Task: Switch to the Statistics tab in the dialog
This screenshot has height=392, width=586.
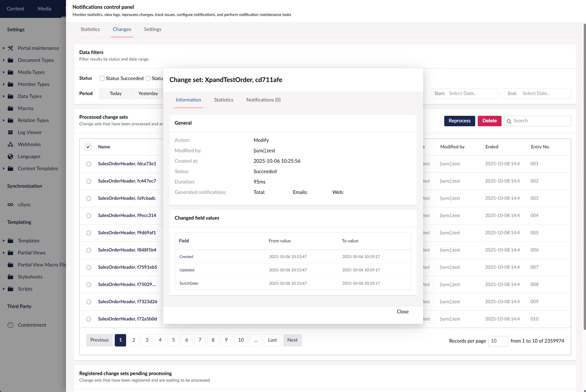Action: click(223, 100)
